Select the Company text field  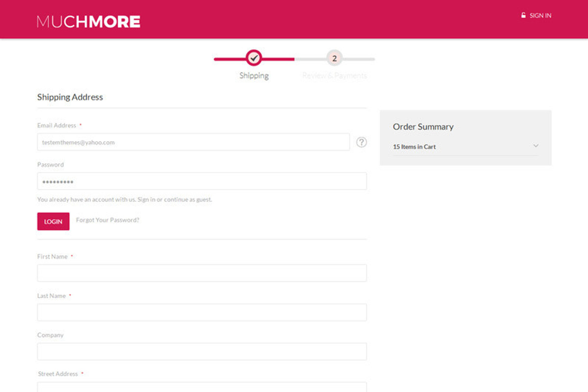click(x=201, y=351)
